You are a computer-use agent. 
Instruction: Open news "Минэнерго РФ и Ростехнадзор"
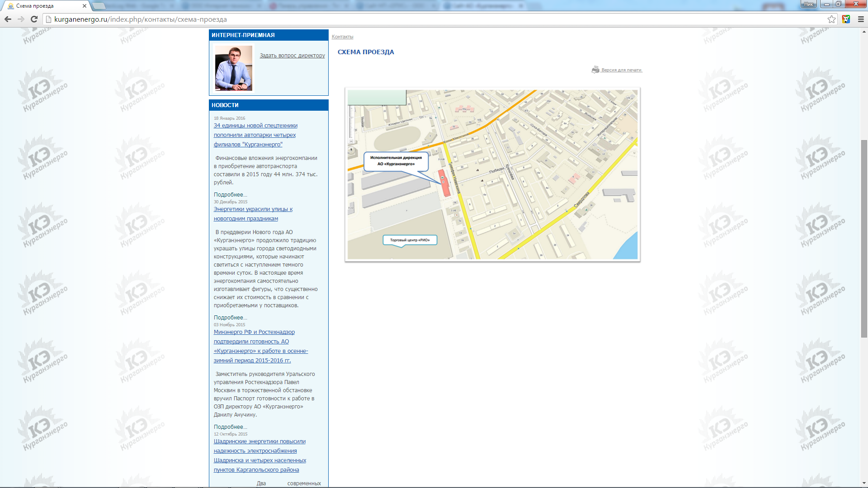[261, 346]
